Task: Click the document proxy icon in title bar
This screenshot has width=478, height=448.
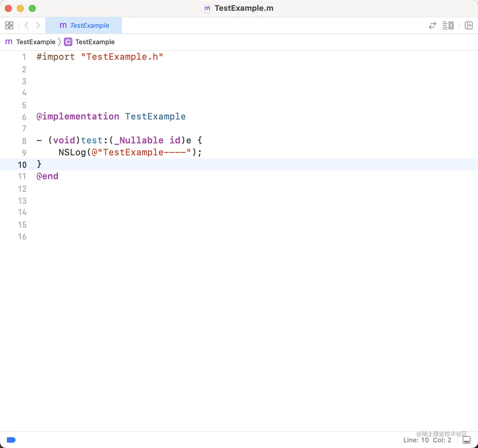Action: click(x=207, y=8)
